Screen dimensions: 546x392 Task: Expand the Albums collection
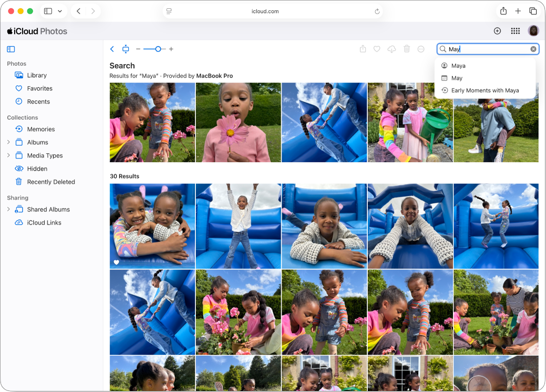pyautogui.click(x=9, y=142)
